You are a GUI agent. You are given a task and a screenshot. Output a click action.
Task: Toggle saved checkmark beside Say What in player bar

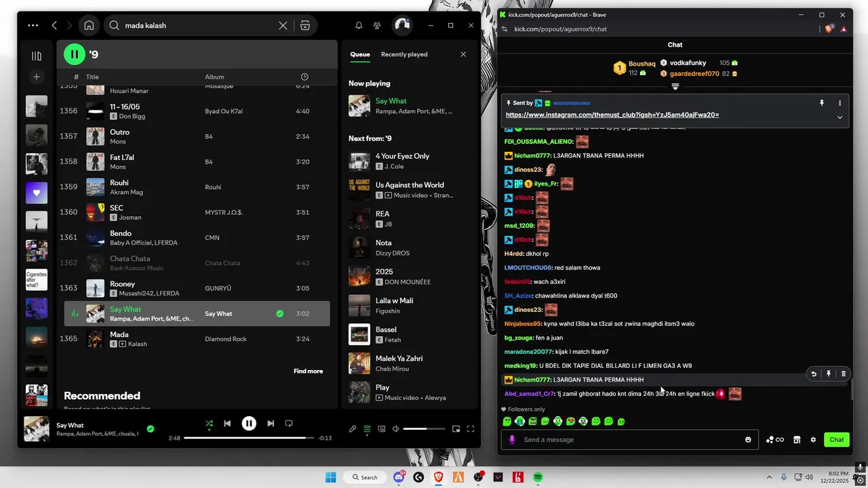point(151,429)
